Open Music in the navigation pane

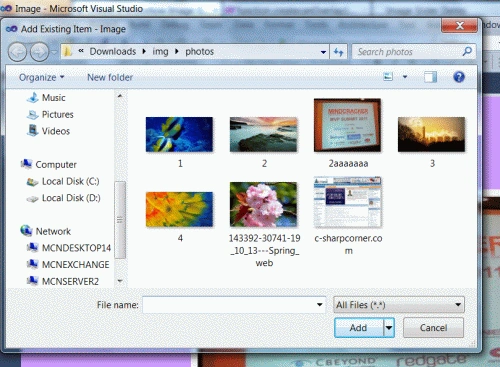pyautogui.click(x=54, y=98)
